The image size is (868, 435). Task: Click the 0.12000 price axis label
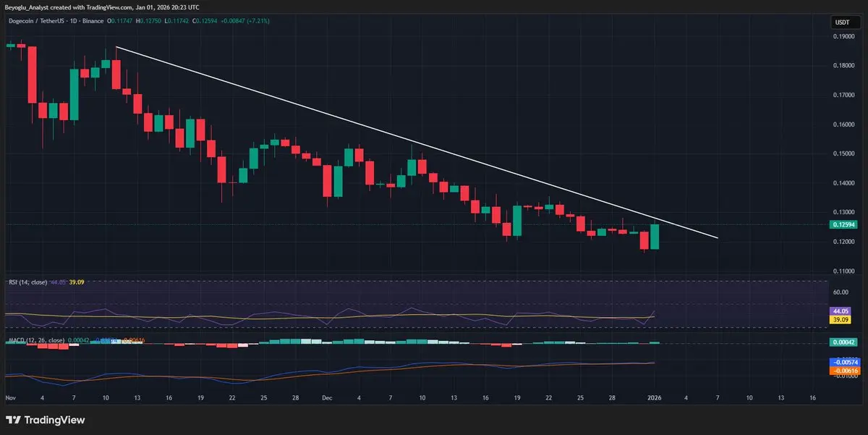[845, 242]
